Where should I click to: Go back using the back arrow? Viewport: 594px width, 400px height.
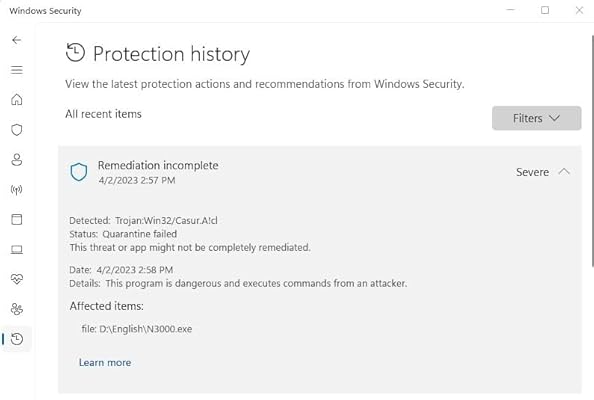point(17,40)
